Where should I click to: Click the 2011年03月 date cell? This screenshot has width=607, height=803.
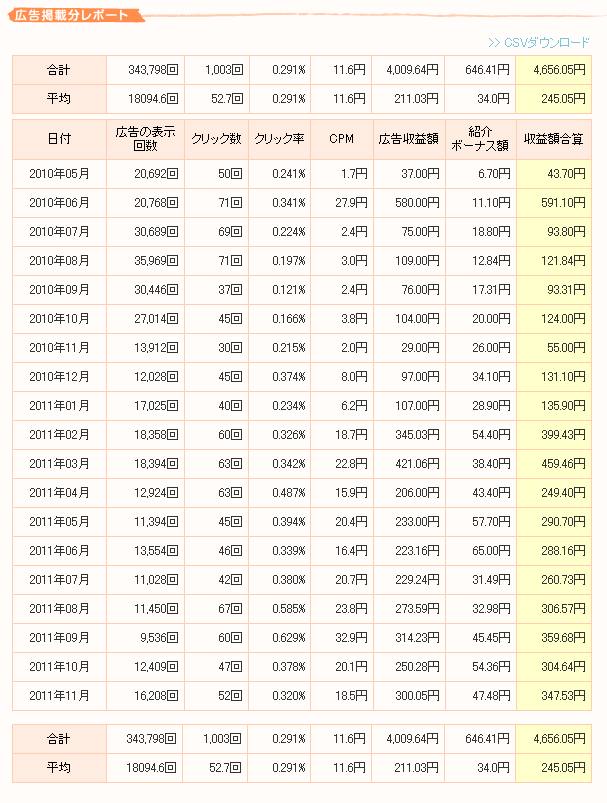tap(59, 464)
